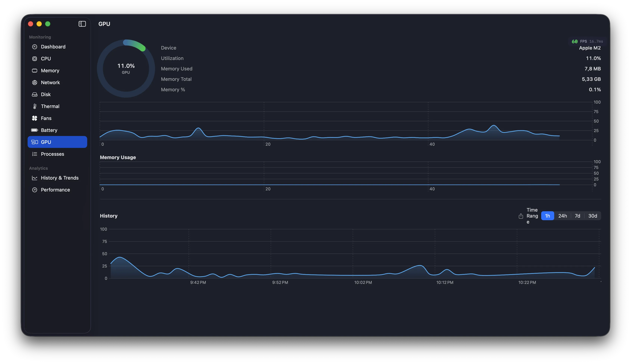Click the Memory chip icon in sidebar
631x364 pixels.
[x=35, y=70]
